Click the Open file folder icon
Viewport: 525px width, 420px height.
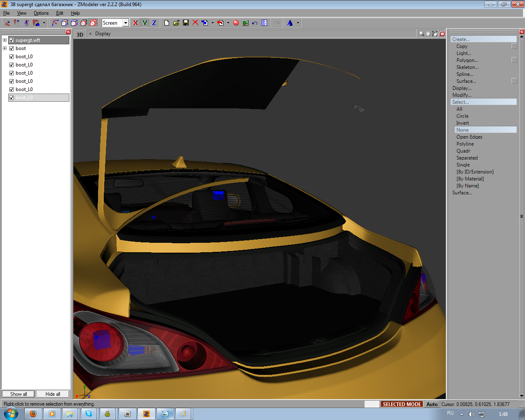point(176,23)
